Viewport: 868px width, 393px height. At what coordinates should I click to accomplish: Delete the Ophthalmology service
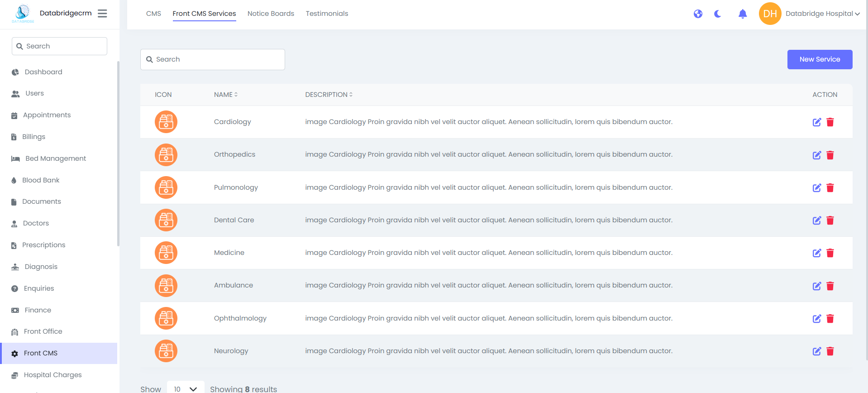pyautogui.click(x=830, y=319)
